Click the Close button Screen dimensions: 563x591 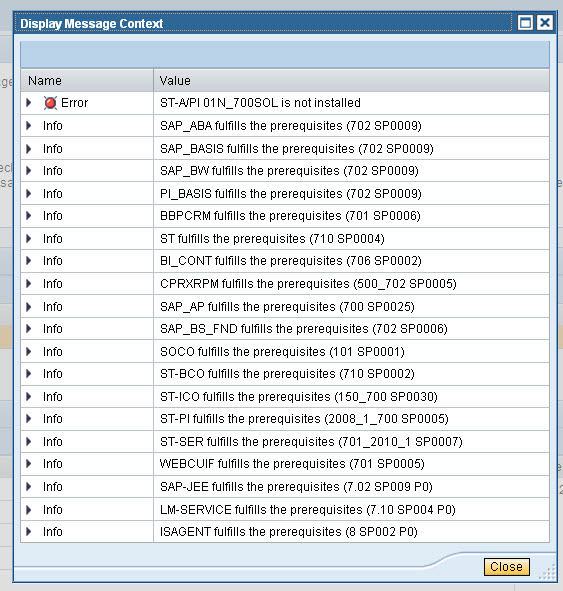pyautogui.click(x=506, y=567)
